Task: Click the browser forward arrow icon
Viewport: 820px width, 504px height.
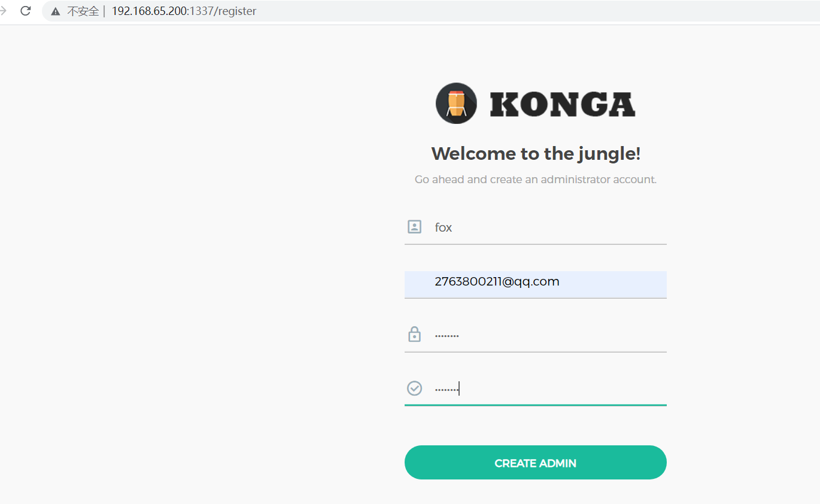Action: coord(2,11)
